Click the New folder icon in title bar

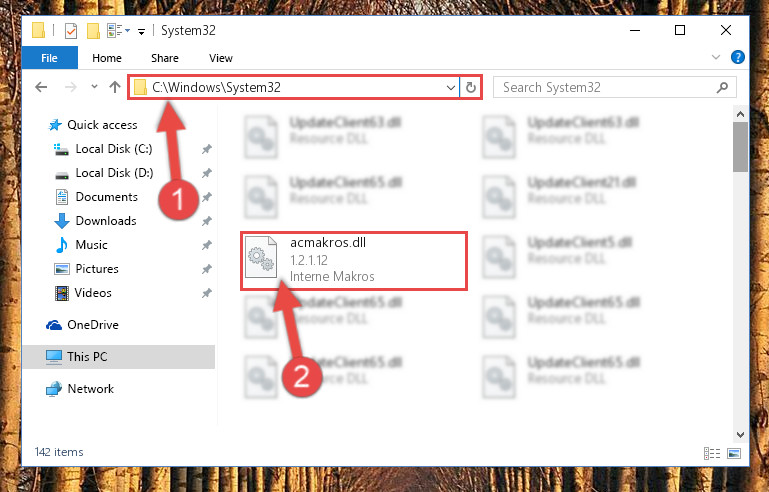(93, 31)
